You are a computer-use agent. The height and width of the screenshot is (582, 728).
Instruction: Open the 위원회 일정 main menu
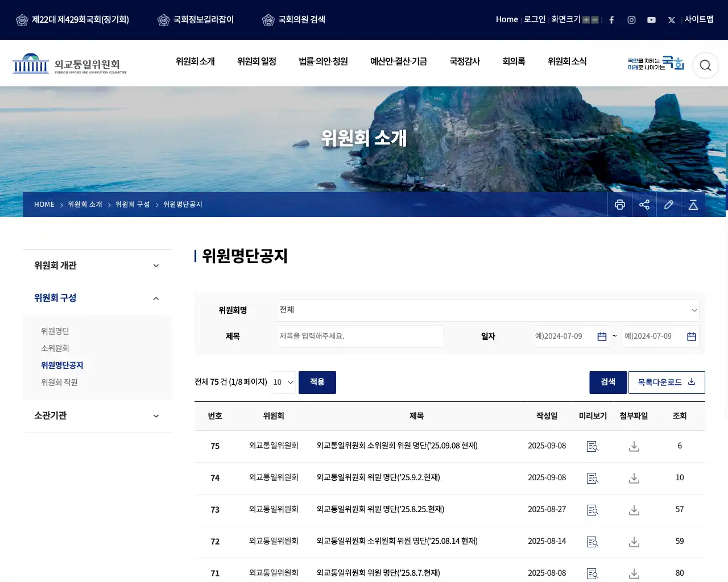tap(257, 61)
